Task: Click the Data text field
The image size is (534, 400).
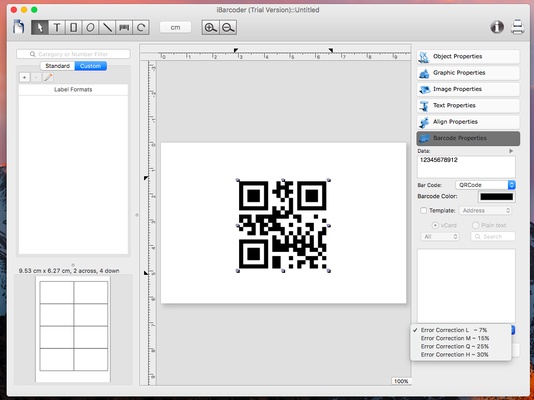Action: point(466,167)
